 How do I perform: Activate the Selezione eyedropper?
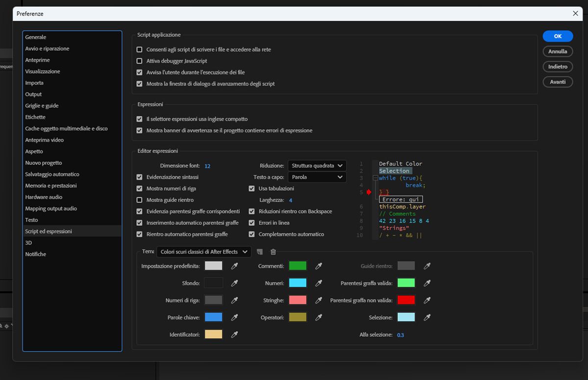coord(427,317)
